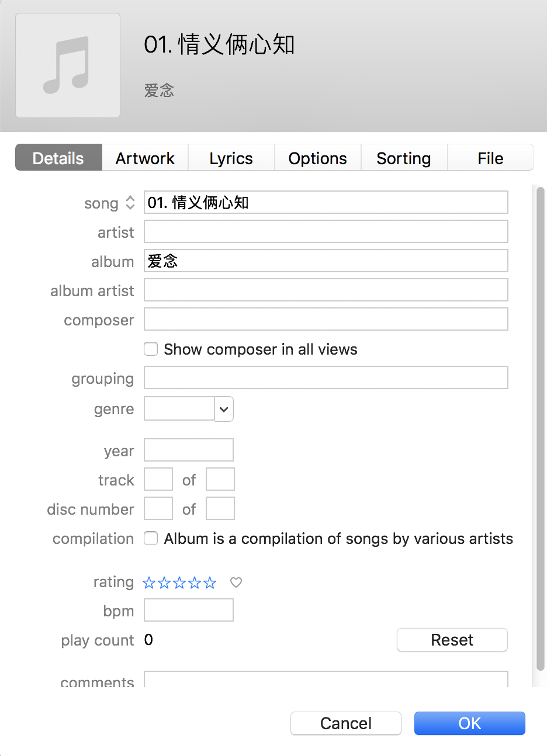Switch to the Artwork tab
This screenshot has width=547, height=756.
[x=145, y=158]
